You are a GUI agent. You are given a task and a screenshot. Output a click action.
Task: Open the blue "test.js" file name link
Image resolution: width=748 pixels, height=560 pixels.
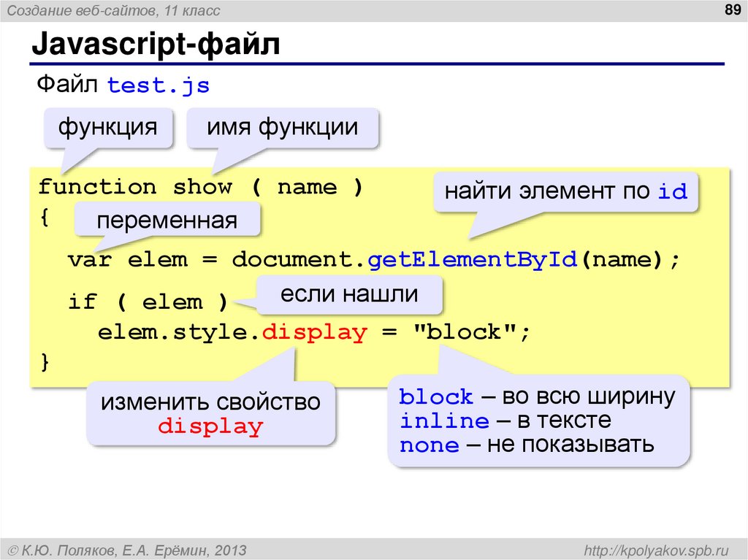point(158,85)
